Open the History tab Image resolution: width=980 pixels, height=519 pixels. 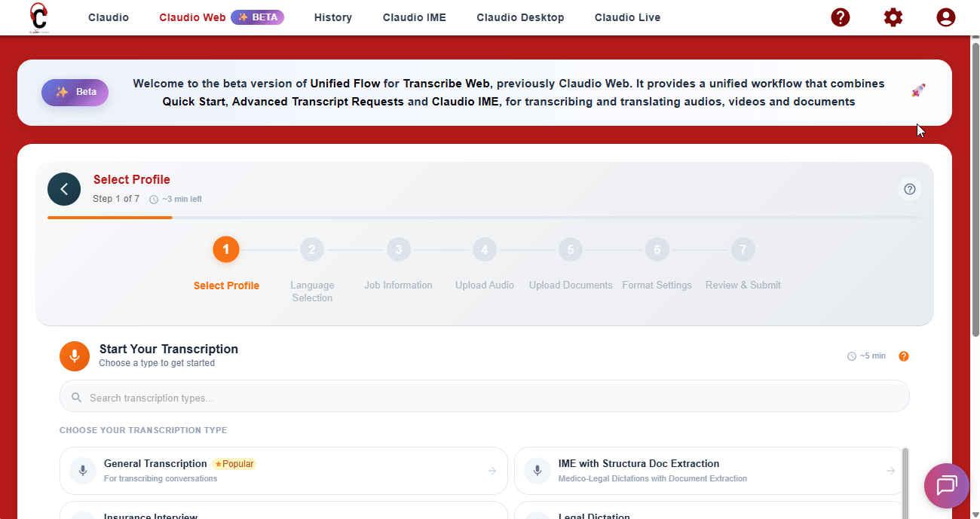tap(332, 17)
